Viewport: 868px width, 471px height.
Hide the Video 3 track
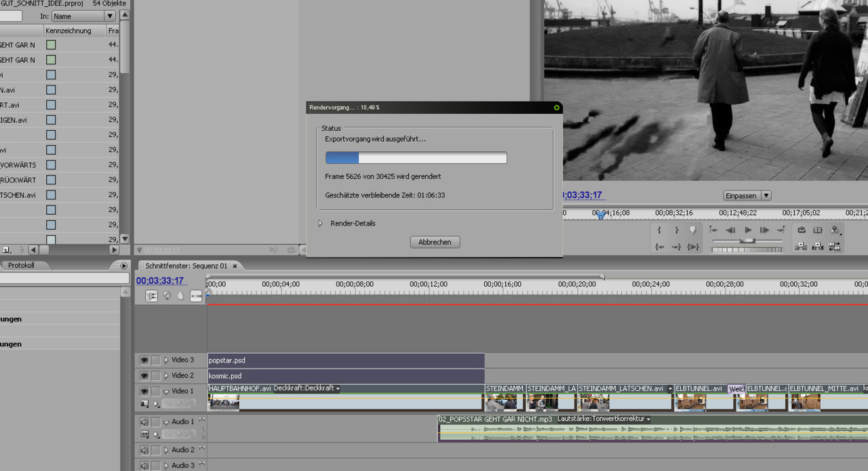144,361
